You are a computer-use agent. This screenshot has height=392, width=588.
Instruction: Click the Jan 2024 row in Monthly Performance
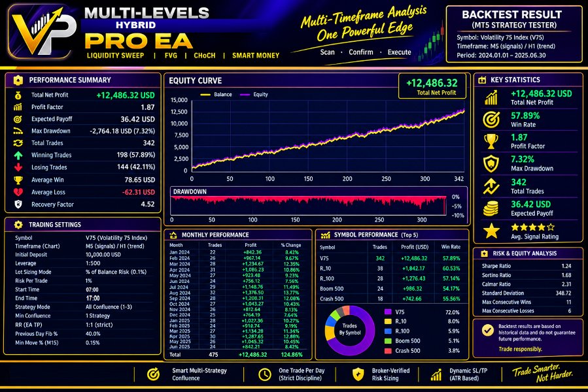coord(237,253)
